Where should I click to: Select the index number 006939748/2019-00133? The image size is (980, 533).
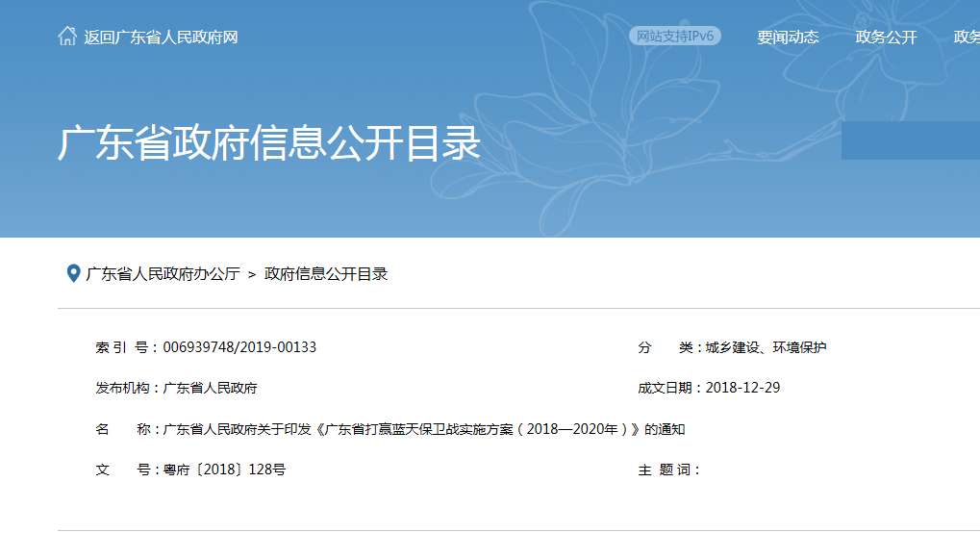coord(239,347)
